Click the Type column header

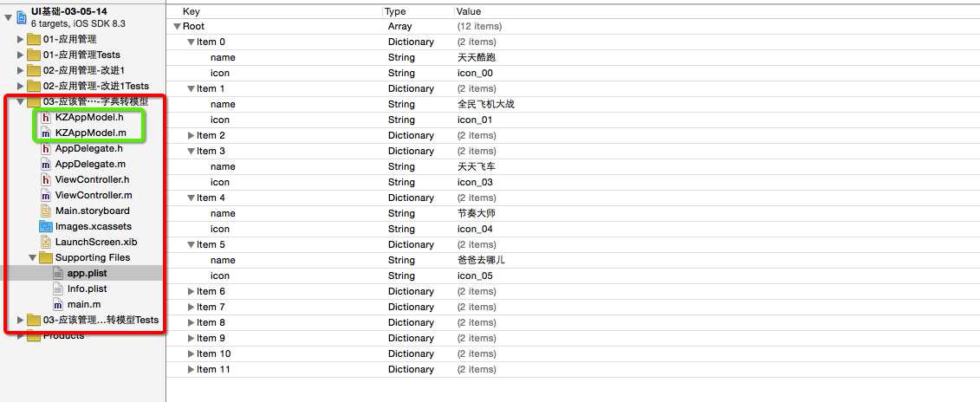tap(396, 11)
